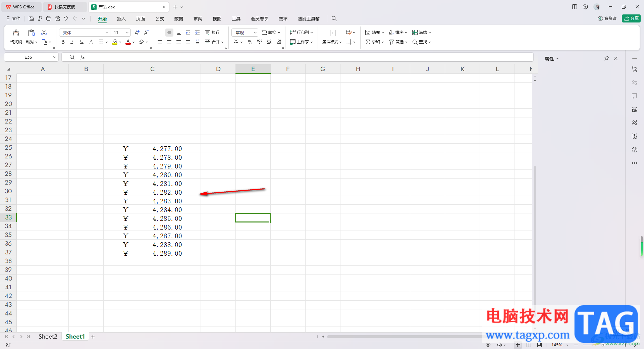Click inside the formula bar input

tap(311, 57)
